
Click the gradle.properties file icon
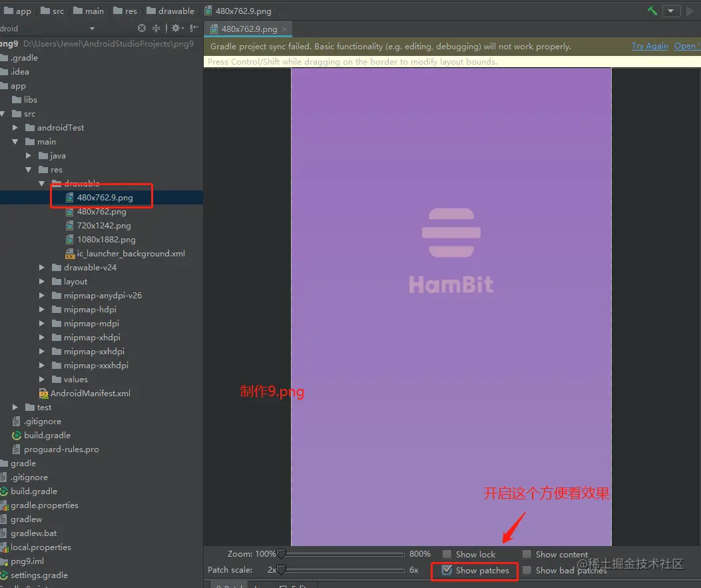[x=4, y=505]
